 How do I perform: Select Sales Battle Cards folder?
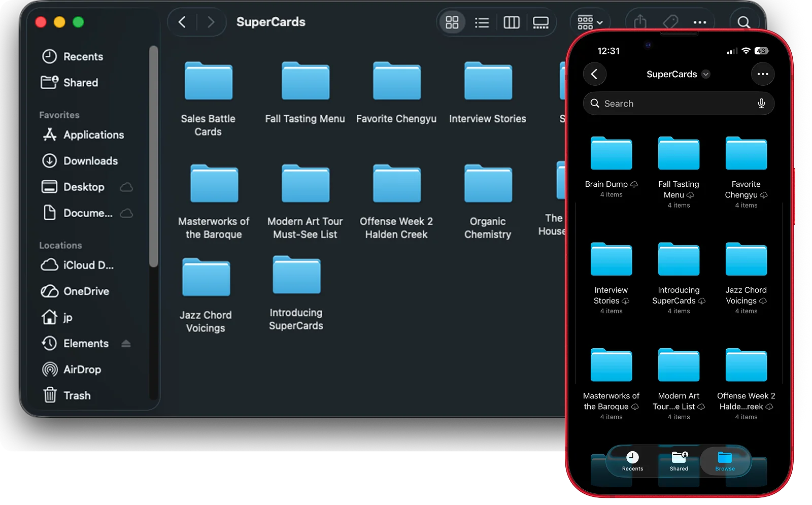click(208, 99)
